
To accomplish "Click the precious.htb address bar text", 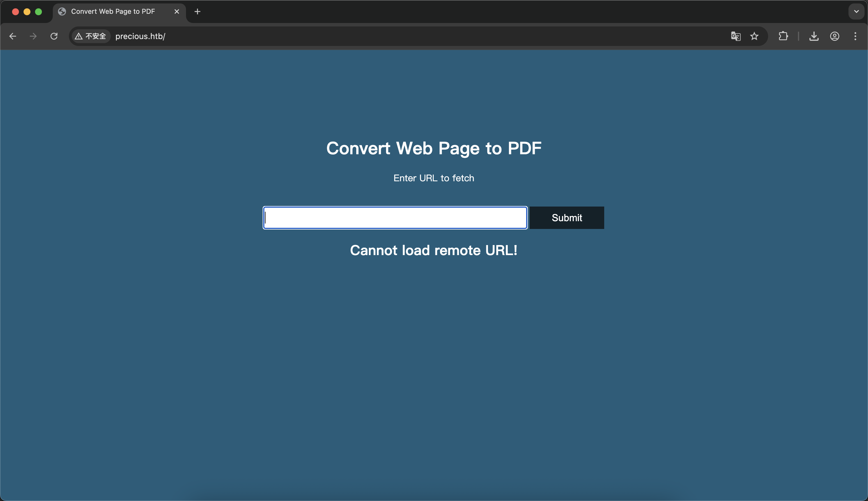I will coord(140,36).
